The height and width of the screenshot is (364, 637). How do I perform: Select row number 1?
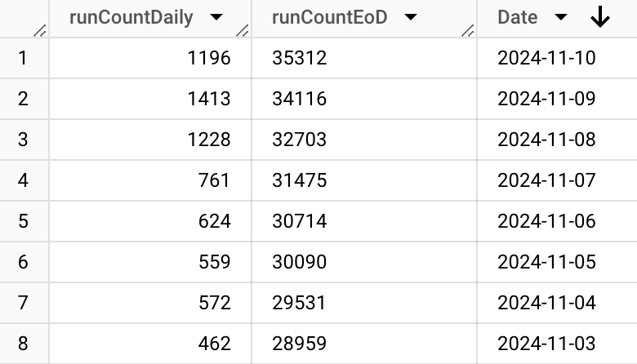pyautogui.click(x=24, y=58)
